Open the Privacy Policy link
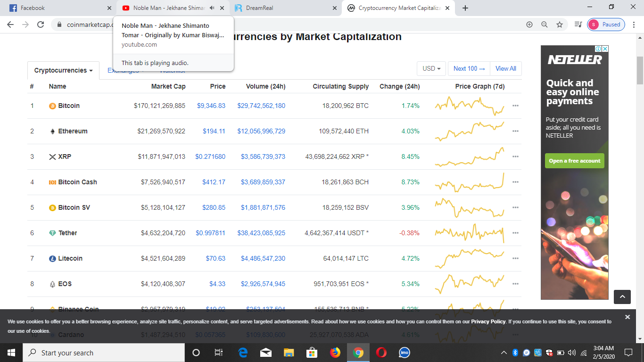 [488, 321]
